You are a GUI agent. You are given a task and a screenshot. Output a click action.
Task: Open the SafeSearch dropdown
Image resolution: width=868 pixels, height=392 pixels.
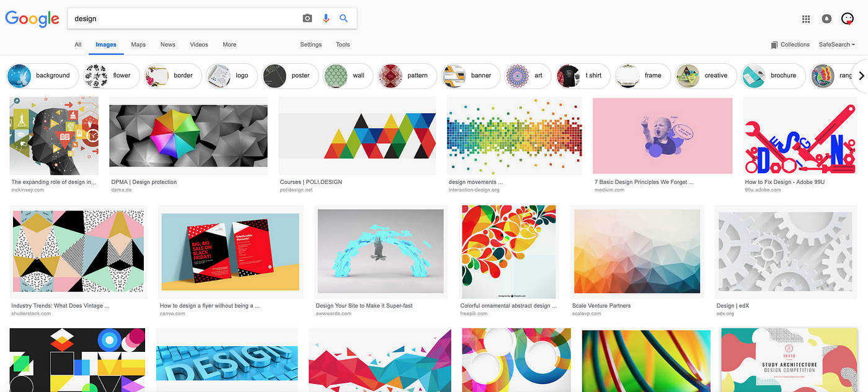837,45
